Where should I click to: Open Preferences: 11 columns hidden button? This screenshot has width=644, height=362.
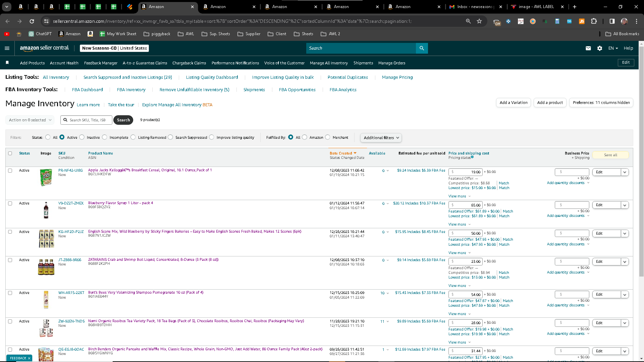pos(601,103)
